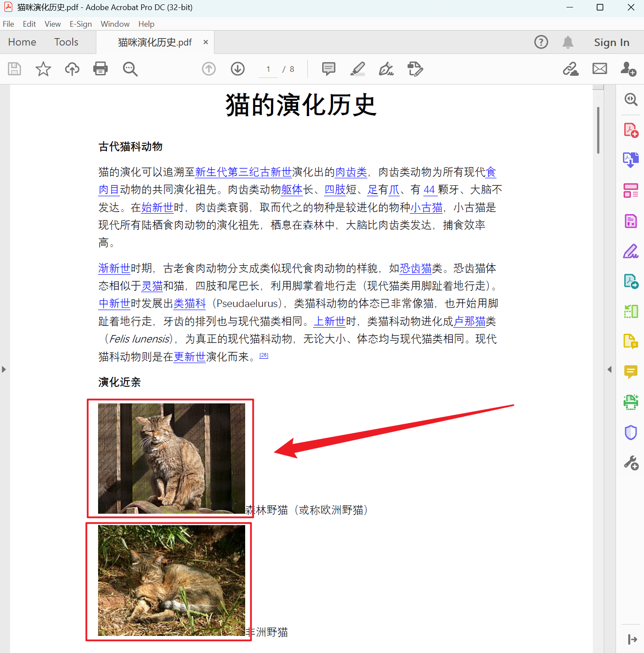
Task: Open the Organize Pages tool
Action: [x=631, y=190]
